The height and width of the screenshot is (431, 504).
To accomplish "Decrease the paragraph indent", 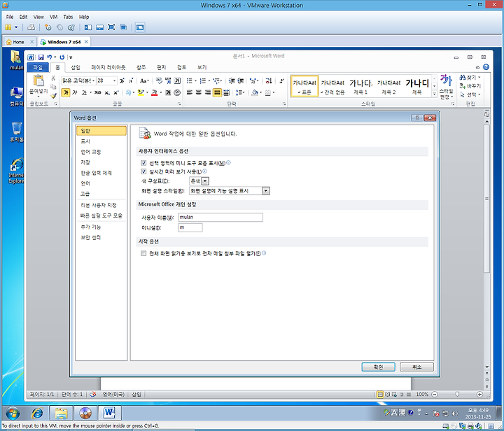I will point(232,80).
